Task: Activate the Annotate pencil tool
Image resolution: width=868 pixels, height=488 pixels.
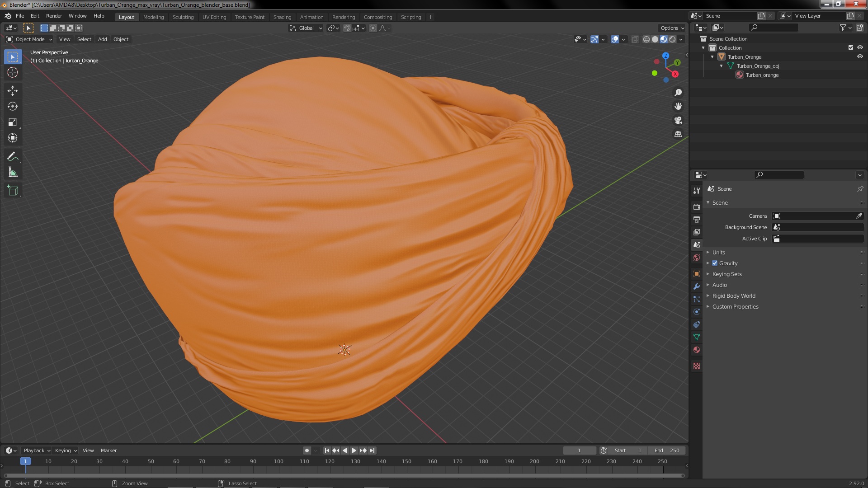Action: coord(13,157)
